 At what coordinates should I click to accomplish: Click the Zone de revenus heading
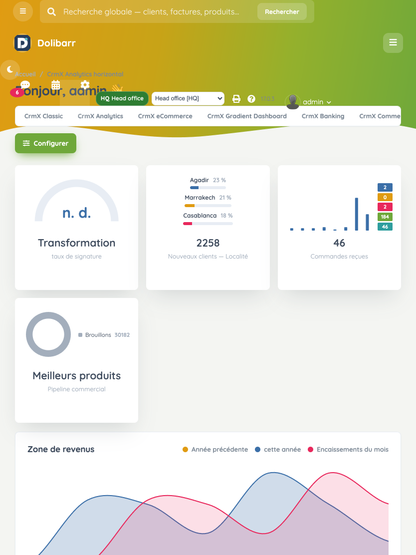[61, 449]
